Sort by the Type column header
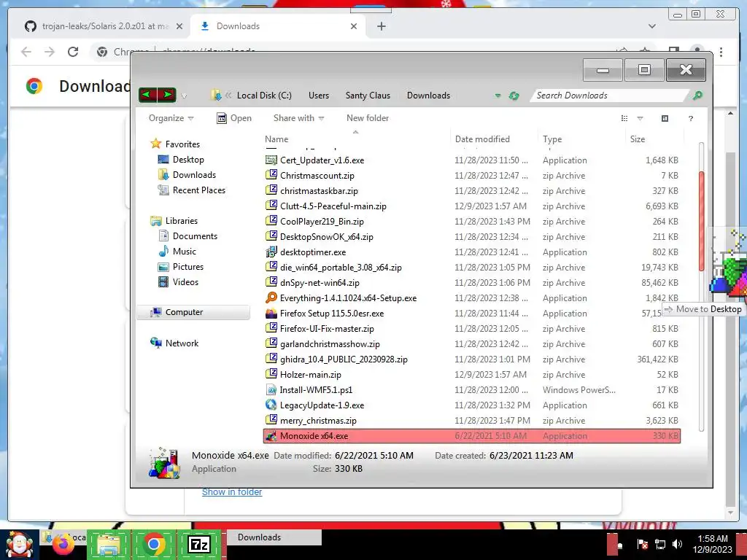Screen dimensions: 747x560 (x=552, y=139)
